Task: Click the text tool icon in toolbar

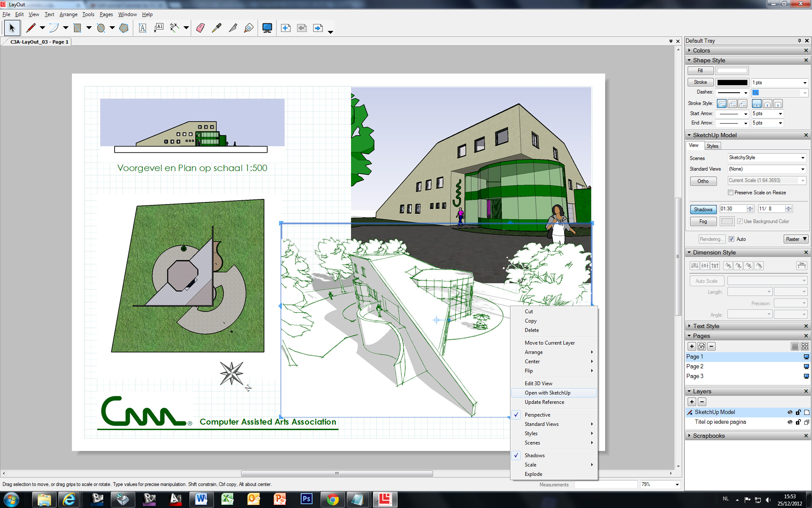Action: tap(143, 28)
